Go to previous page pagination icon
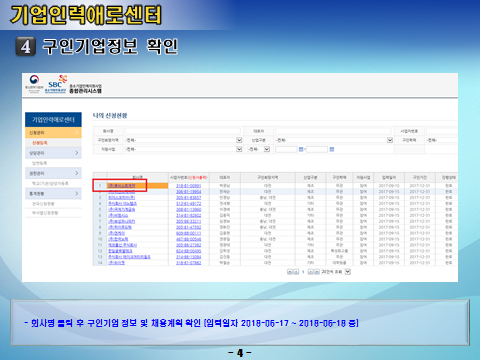 [296, 272]
